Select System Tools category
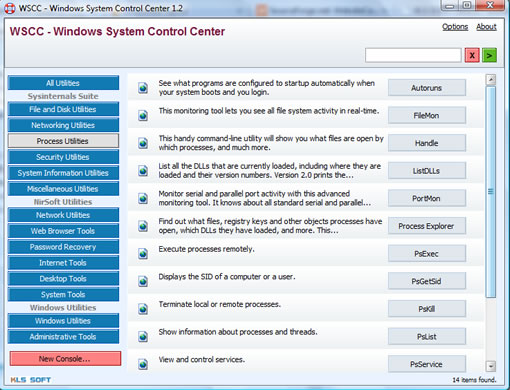Screen dimensions: 510x390 63,294
